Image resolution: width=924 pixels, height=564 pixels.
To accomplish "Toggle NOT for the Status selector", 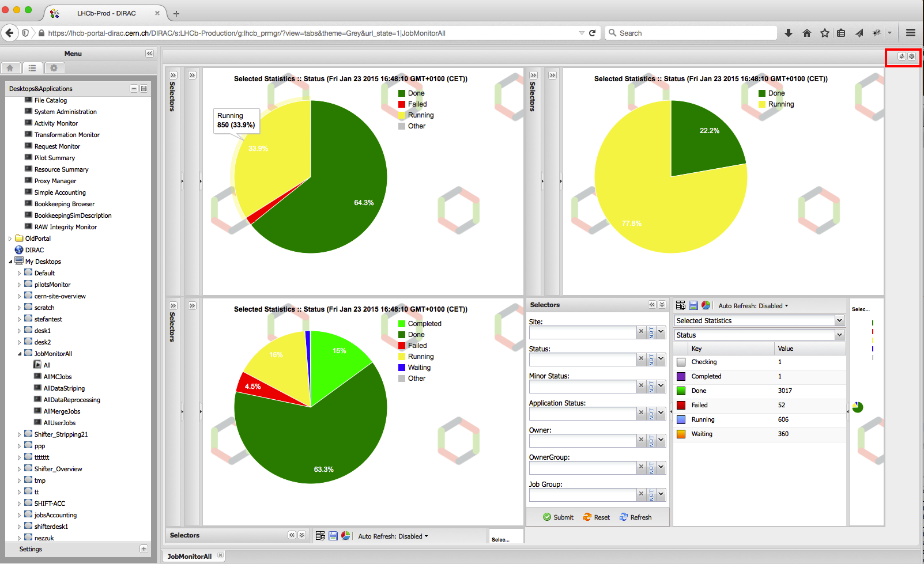I will pyautogui.click(x=651, y=359).
